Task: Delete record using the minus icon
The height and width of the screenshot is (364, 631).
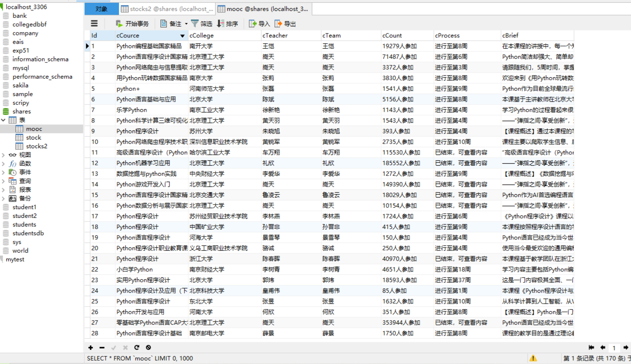Action: click(x=102, y=348)
